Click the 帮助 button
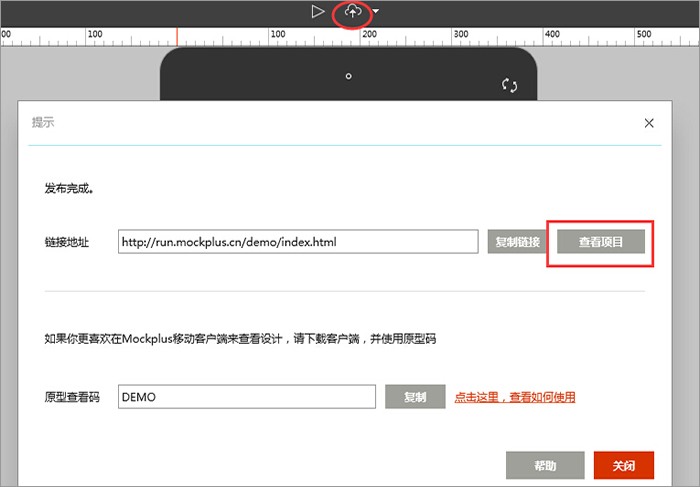The width and height of the screenshot is (700, 487). (545, 466)
